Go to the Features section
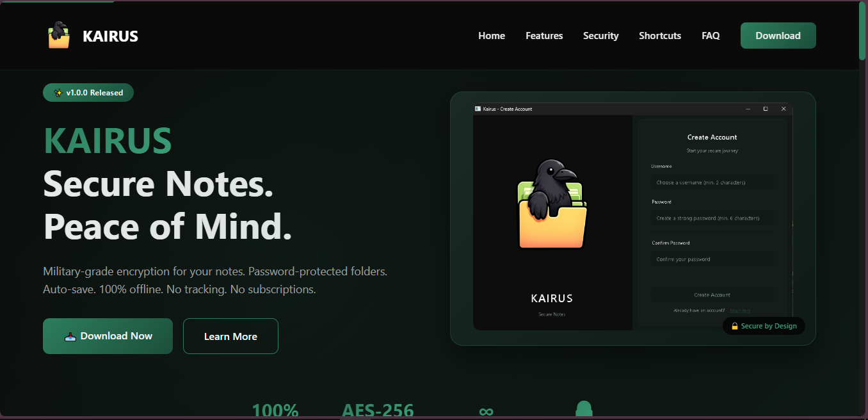This screenshot has width=868, height=420. click(x=544, y=36)
